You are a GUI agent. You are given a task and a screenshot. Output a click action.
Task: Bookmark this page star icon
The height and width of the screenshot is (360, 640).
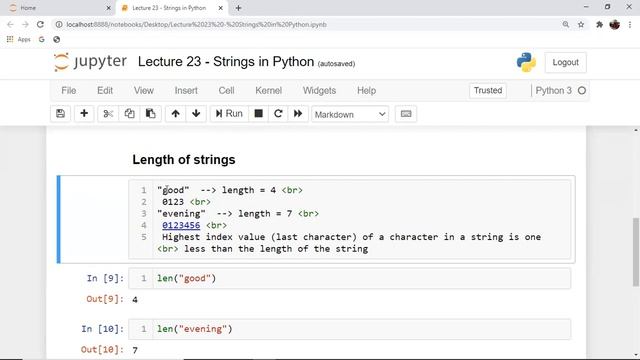point(581,24)
